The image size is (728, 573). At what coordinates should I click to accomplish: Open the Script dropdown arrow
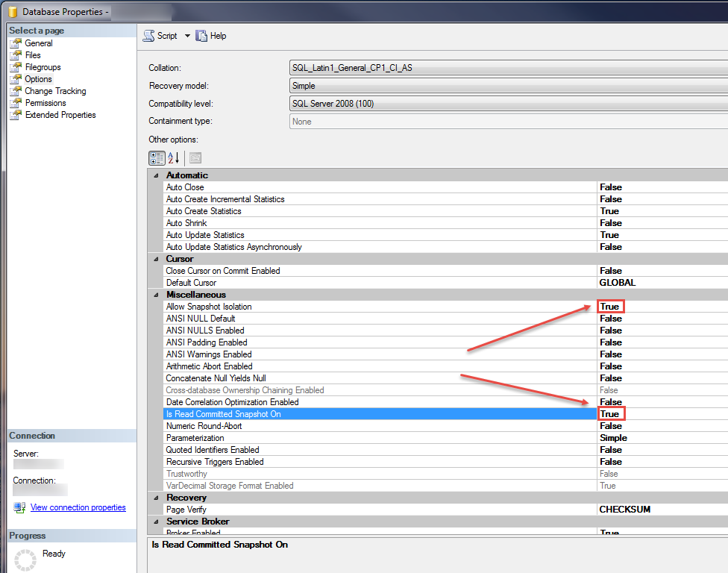pyautogui.click(x=187, y=36)
